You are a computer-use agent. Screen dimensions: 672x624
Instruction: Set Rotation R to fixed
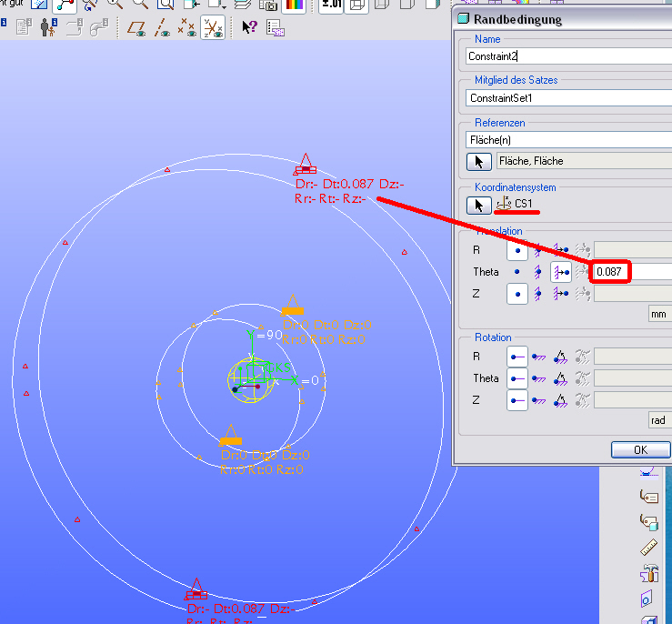[x=538, y=357]
